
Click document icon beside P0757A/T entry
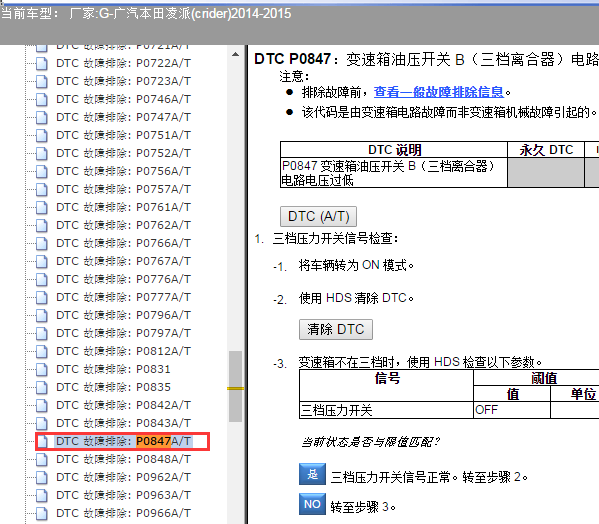(42, 189)
